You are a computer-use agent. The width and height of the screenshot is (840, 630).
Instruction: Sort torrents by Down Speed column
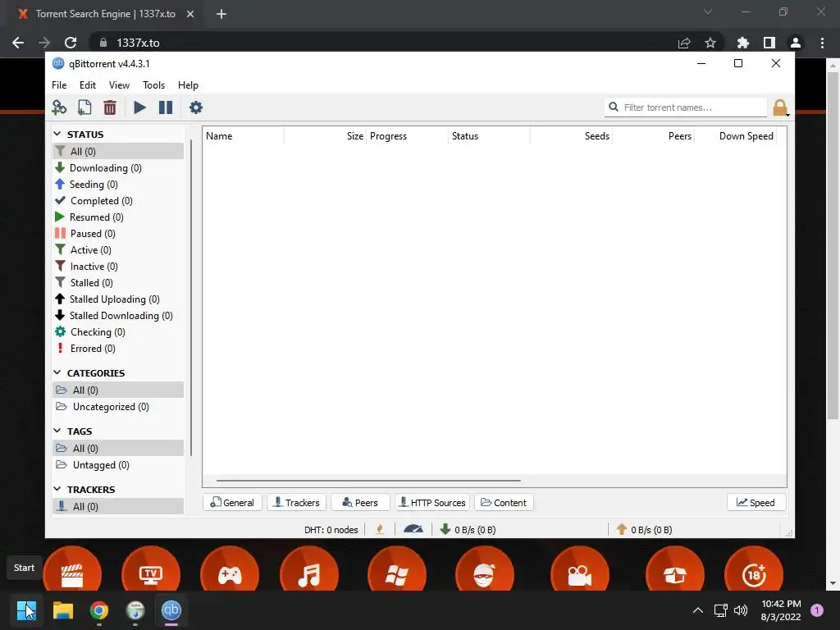pos(735,136)
